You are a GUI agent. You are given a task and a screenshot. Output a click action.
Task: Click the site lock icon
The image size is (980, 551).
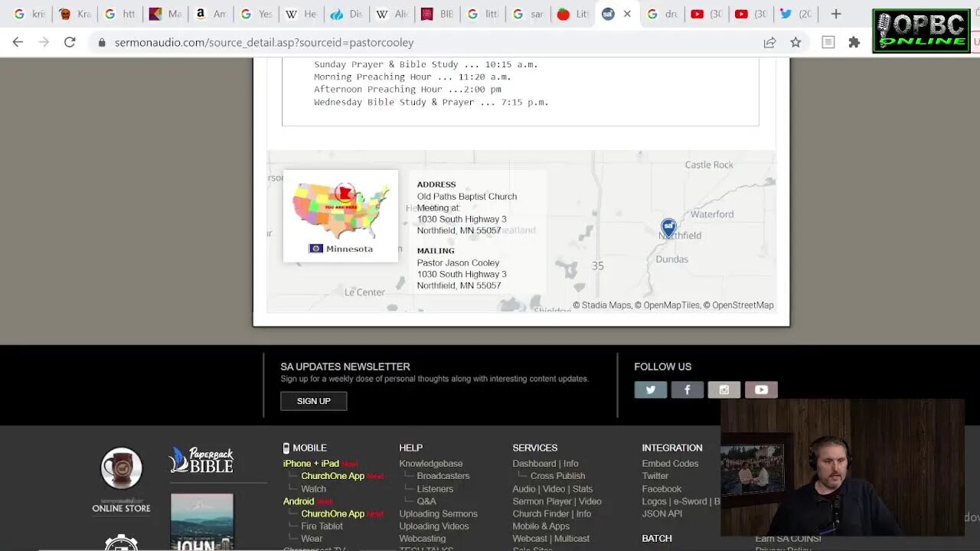101,42
